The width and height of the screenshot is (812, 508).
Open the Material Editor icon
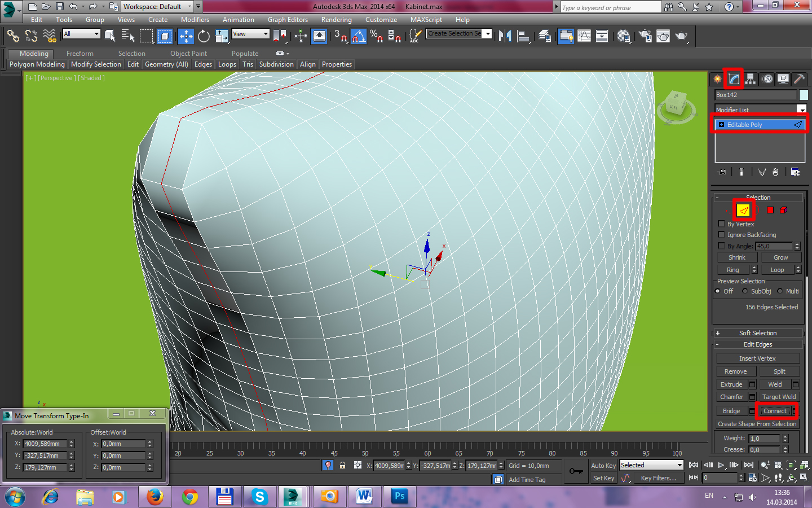tap(623, 36)
